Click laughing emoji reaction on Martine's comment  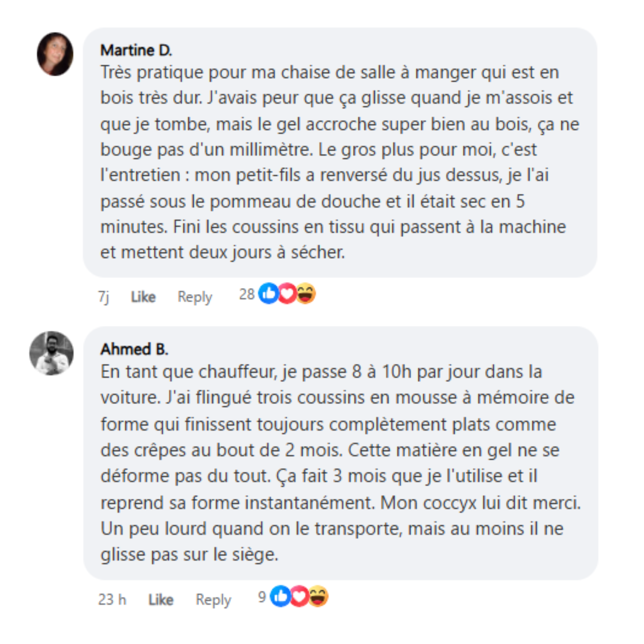tap(306, 293)
